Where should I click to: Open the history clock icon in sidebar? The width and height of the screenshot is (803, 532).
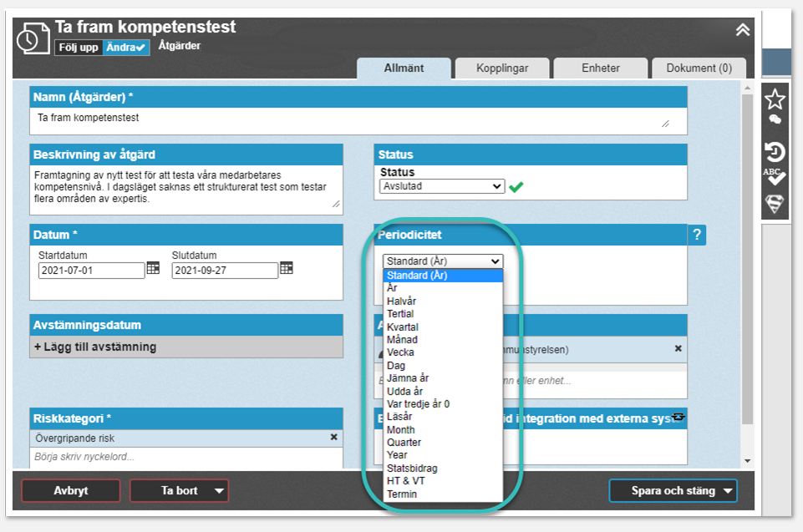click(x=775, y=151)
